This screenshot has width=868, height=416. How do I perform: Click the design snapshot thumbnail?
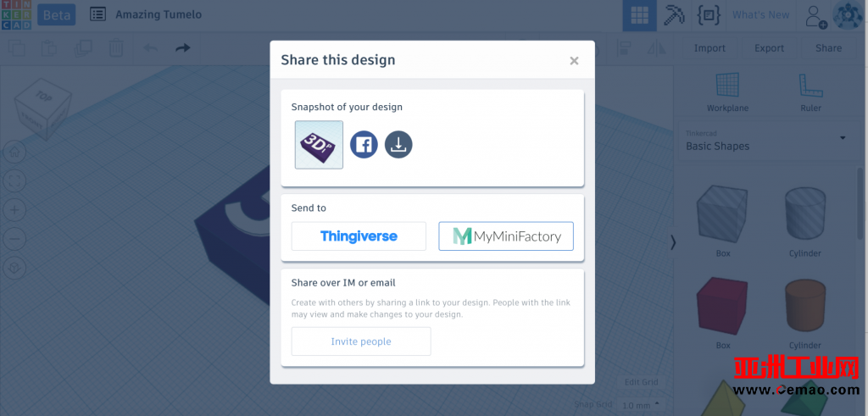319,145
